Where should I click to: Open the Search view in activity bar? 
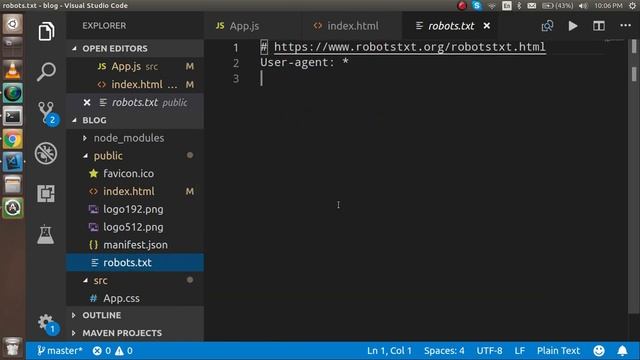coord(46,72)
